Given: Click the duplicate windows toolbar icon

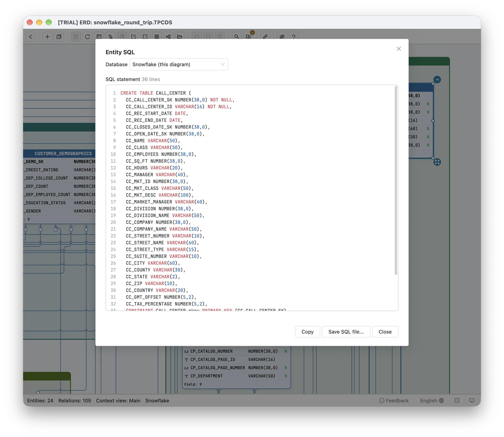Looking at the screenshot, I should (x=59, y=36).
